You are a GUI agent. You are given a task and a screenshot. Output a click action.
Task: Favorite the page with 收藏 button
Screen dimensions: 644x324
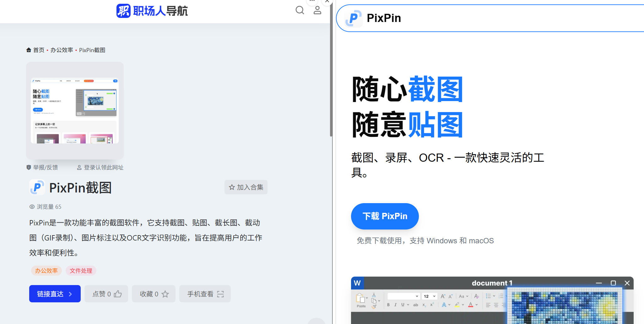pos(154,294)
